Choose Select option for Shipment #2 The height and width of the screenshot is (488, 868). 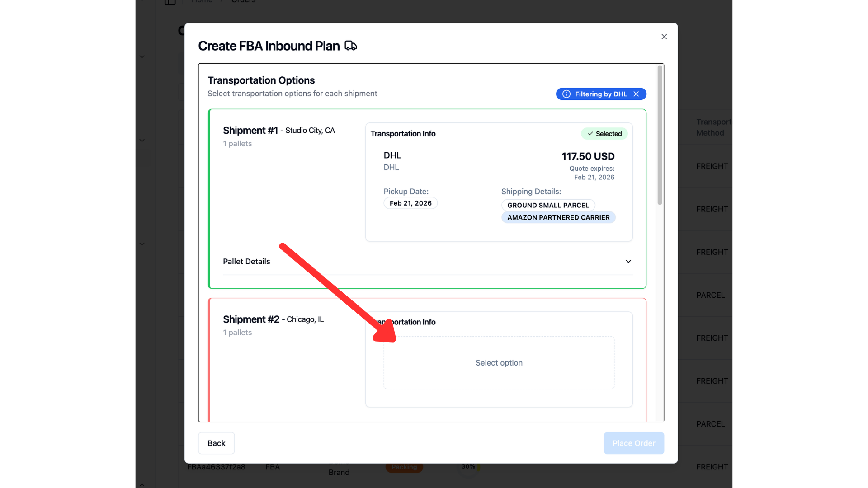click(499, 362)
